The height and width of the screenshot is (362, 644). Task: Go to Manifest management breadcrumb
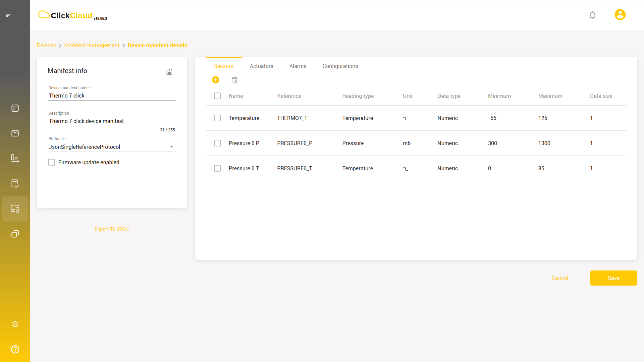(92, 45)
